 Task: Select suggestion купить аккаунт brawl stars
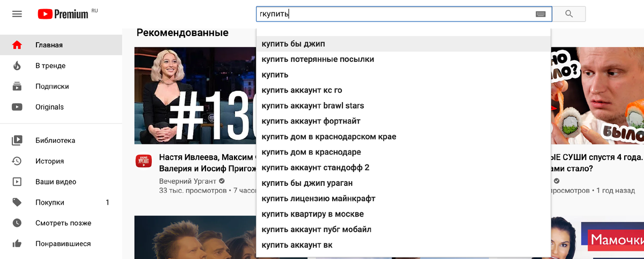point(404,105)
